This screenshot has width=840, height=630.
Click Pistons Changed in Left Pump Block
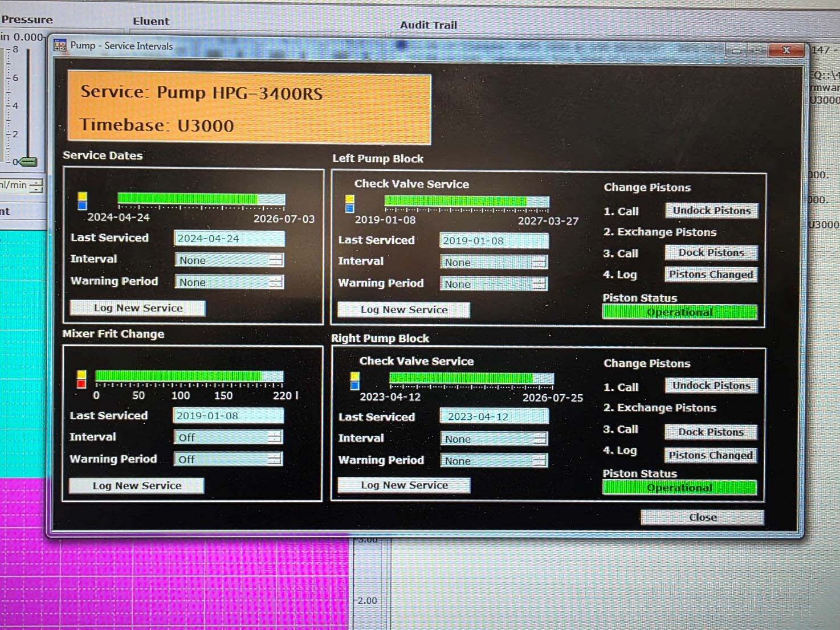pos(711,275)
